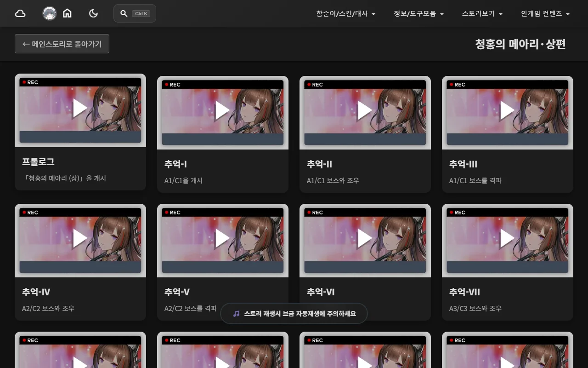Click the music note icon in the notice

pos(236,313)
